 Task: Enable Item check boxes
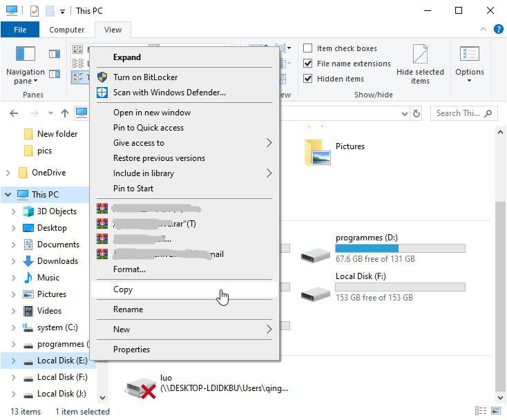pyautogui.click(x=307, y=48)
